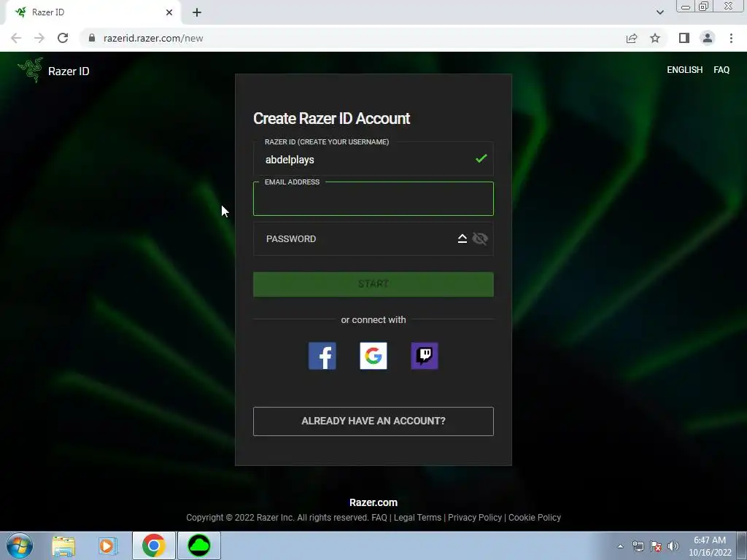Screen dimensions: 747x560
Task: View site security lock info
Action: point(92,38)
